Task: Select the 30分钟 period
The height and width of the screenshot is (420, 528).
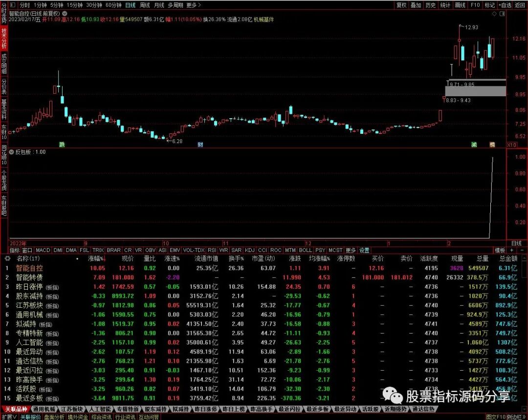Action: pos(94,5)
